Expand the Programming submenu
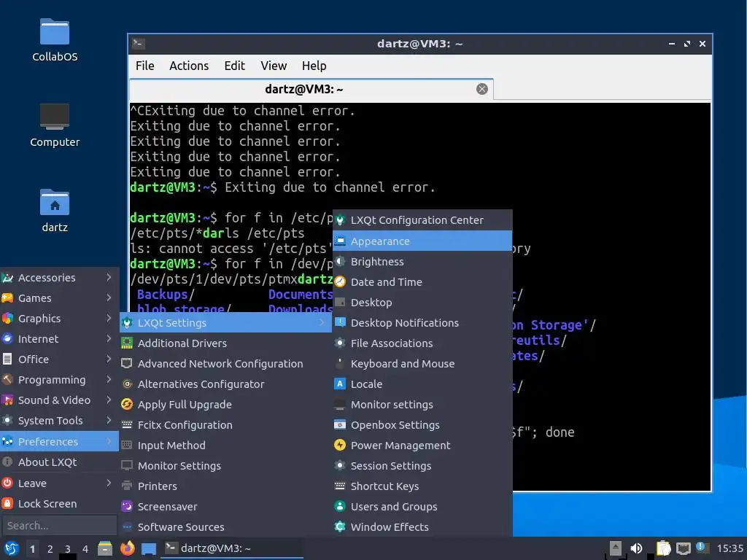Image resolution: width=747 pixels, height=560 pixels. point(59,380)
